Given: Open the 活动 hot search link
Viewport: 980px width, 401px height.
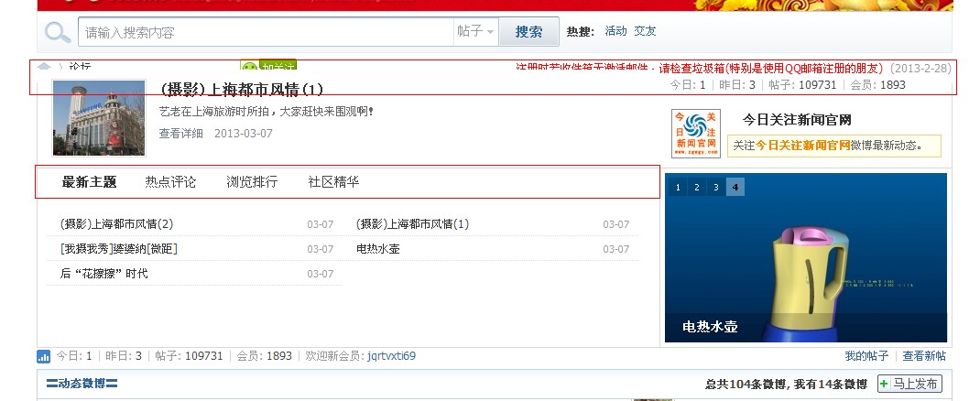Looking at the screenshot, I should pyautogui.click(x=615, y=31).
